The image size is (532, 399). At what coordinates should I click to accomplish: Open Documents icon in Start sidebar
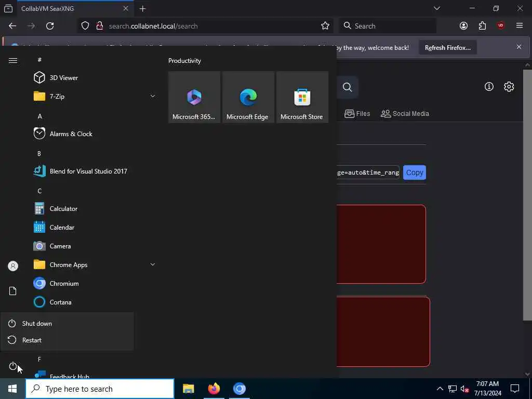point(13,291)
